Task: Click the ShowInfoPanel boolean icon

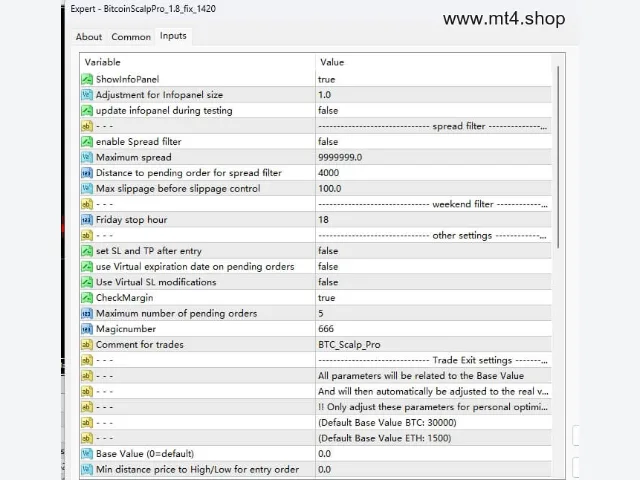Action: [87, 79]
